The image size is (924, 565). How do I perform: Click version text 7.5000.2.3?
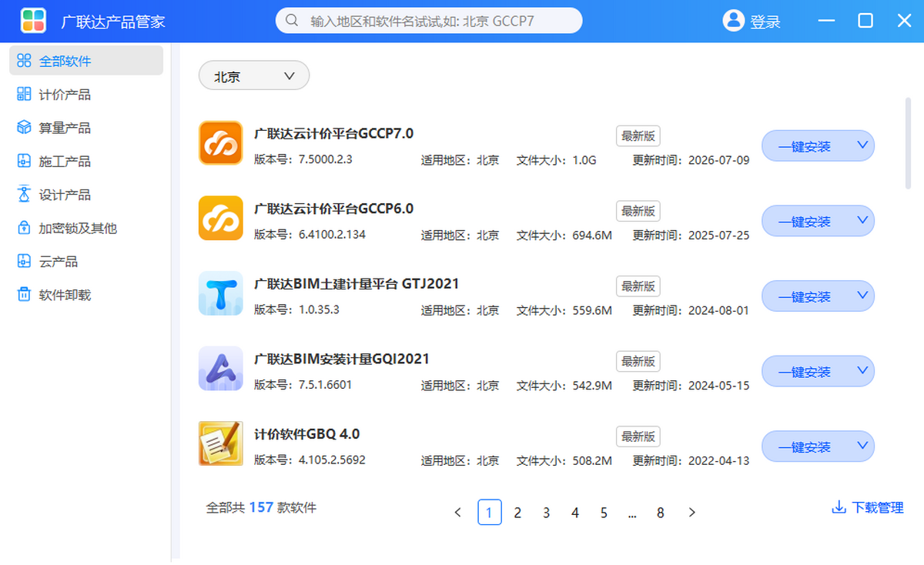[x=325, y=159]
